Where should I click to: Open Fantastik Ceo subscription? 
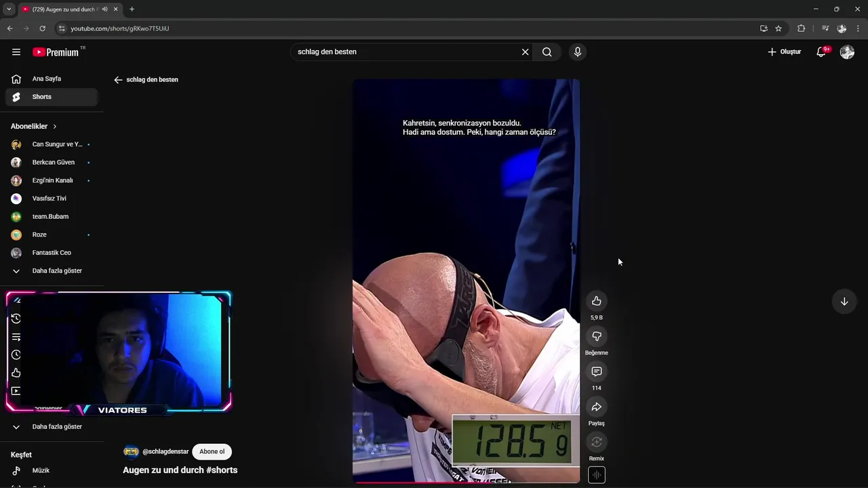(x=52, y=253)
